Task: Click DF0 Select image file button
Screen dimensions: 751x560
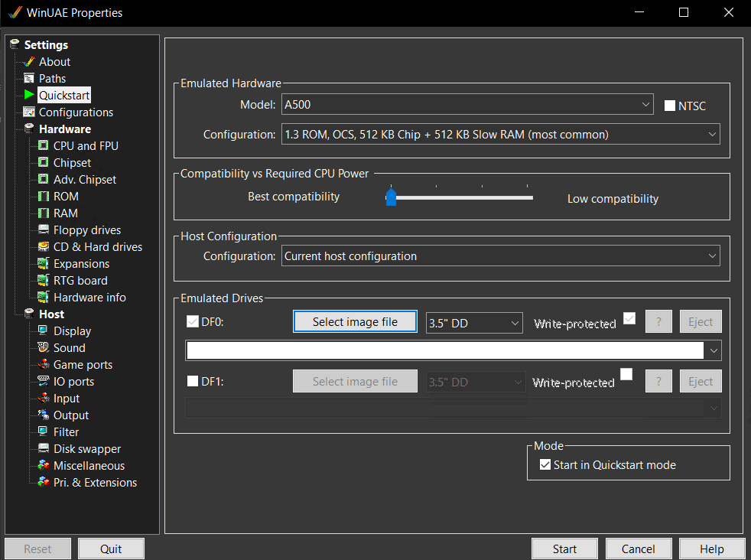Action: point(355,321)
